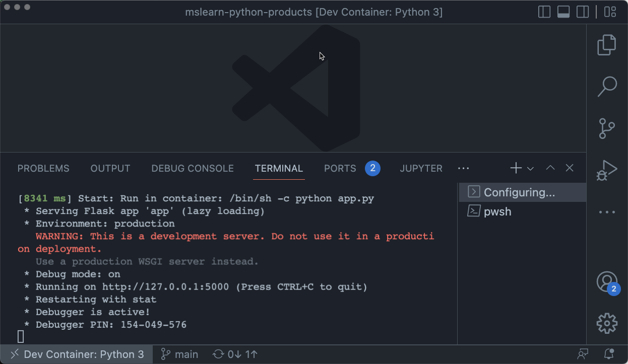Open the Explorer view in the activity bar

click(x=606, y=44)
